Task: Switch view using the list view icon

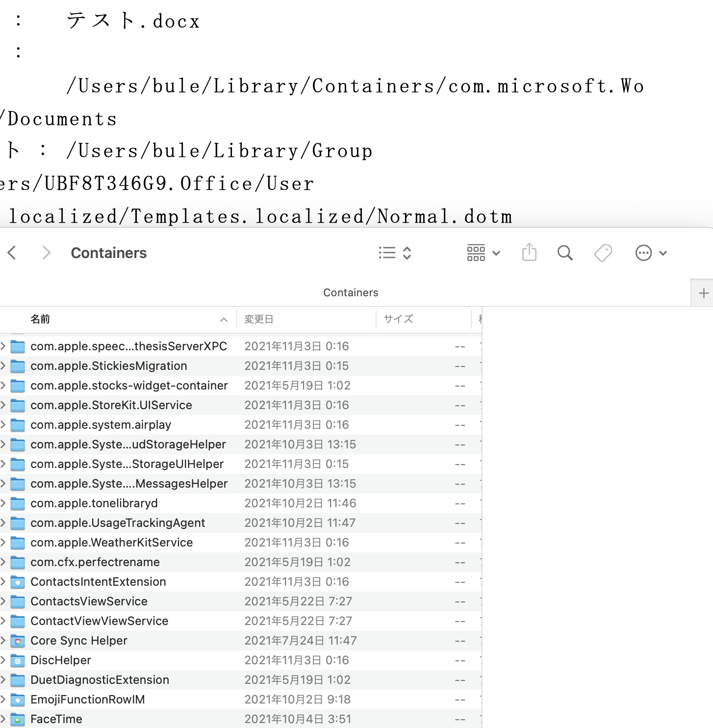Action: pos(387,253)
